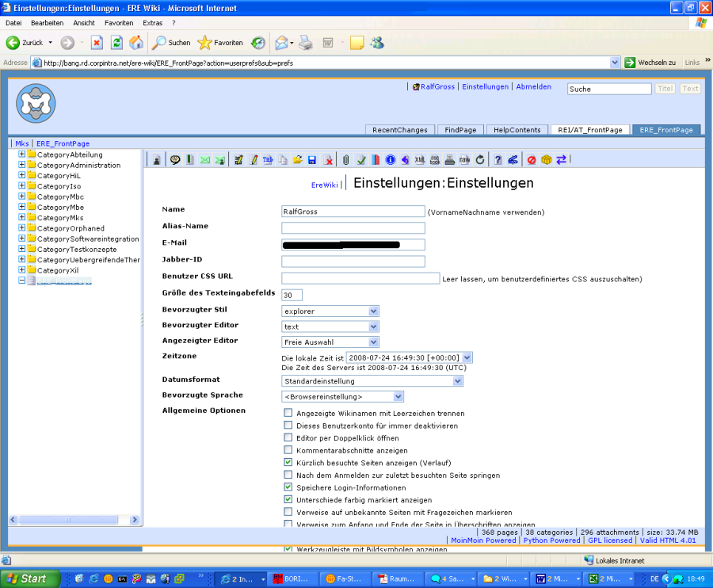Click the Start button on the taskbar
713x588 pixels.
tap(30, 578)
